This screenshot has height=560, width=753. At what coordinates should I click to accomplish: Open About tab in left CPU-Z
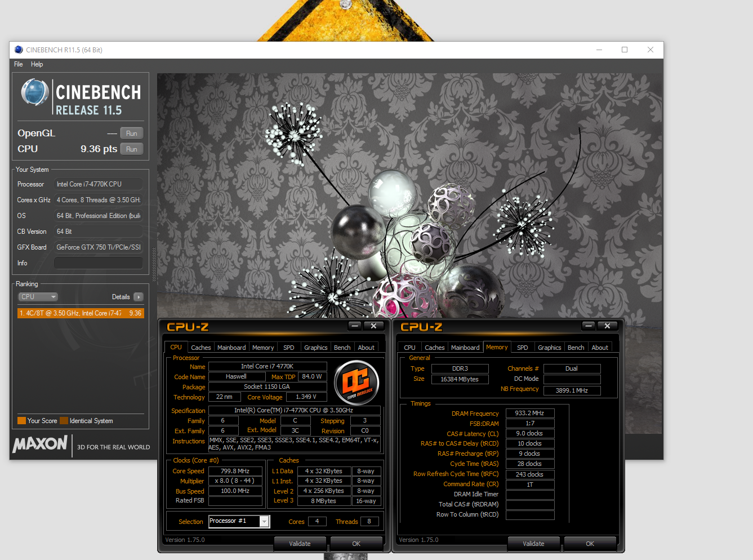366,348
